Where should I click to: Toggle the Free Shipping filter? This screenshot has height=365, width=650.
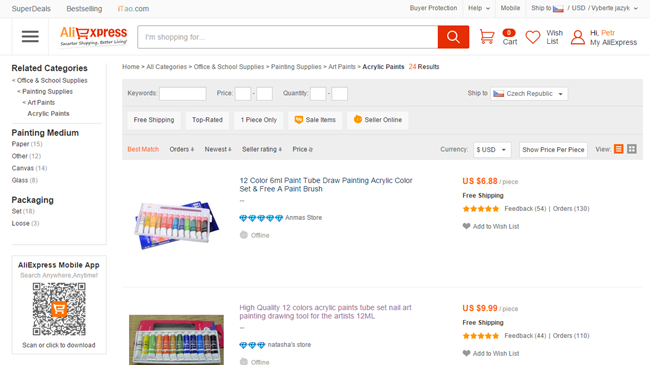pyautogui.click(x=154, y=120)
